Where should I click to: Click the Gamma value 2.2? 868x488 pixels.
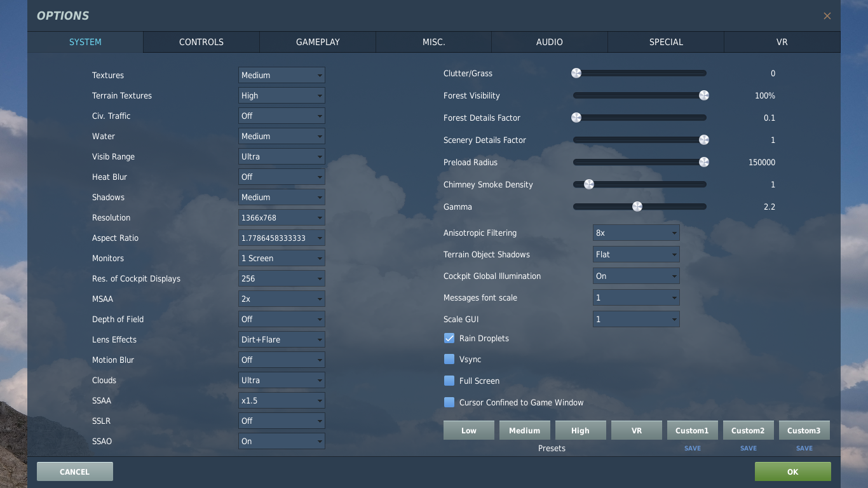pyautogui.click(x=769, y=207)
